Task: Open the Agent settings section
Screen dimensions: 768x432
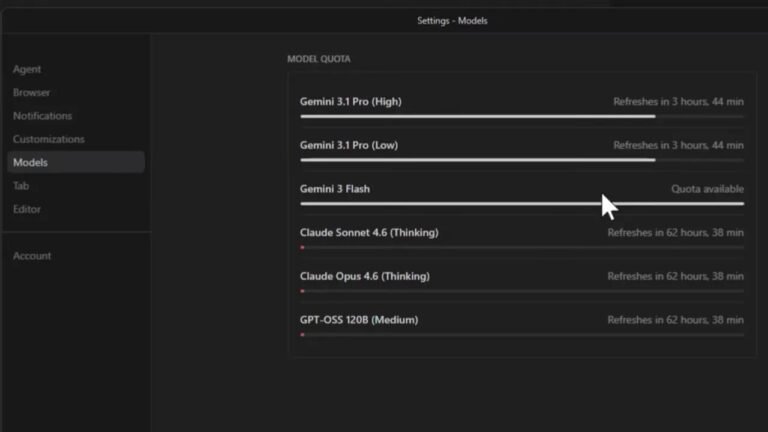Action: (x=27, y=69)
